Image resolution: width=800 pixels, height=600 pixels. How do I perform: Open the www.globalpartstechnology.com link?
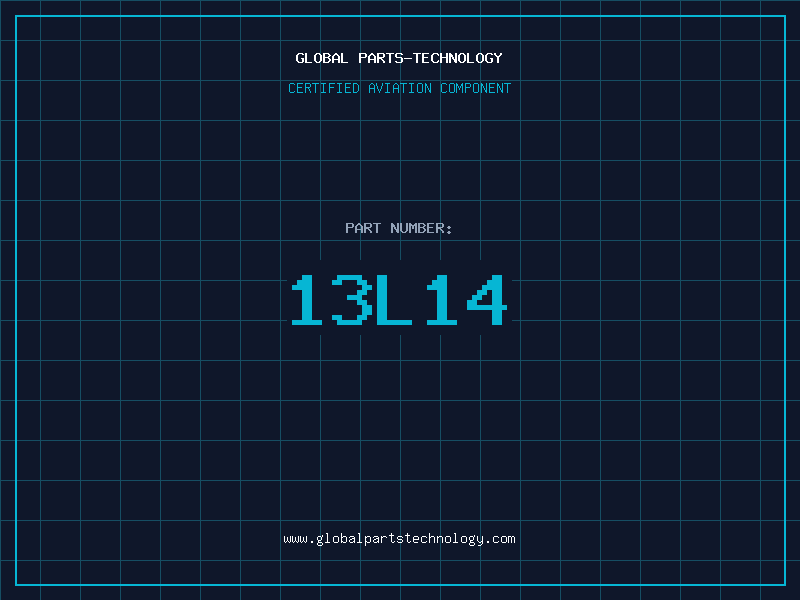tap(399, 539)
